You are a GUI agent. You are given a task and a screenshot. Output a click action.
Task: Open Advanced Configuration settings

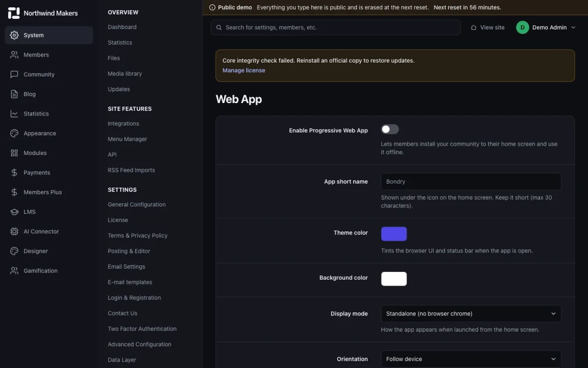pyautogui.click(x=140, y=345)
